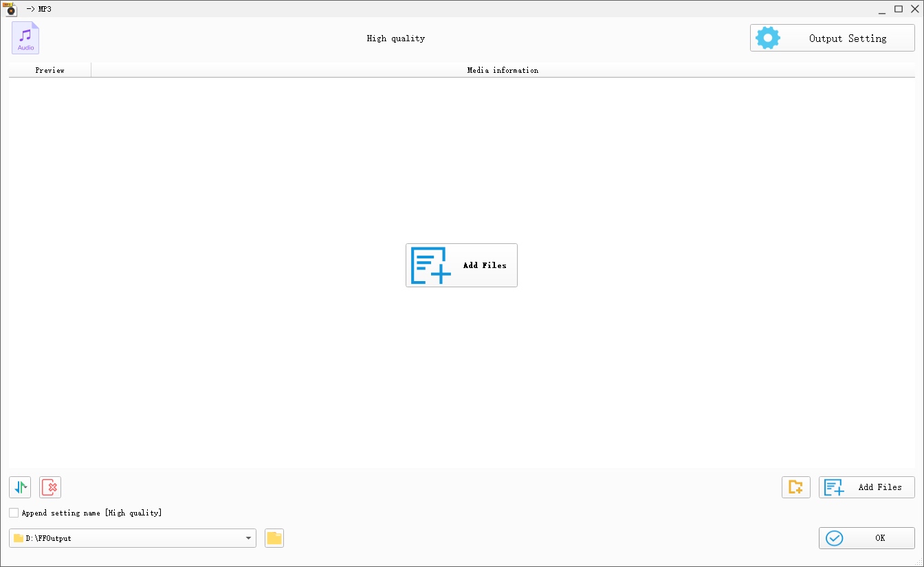The width and height of the screenshot is (924, 567).
Task: Select the Media information column header
Action: point(503,69)
